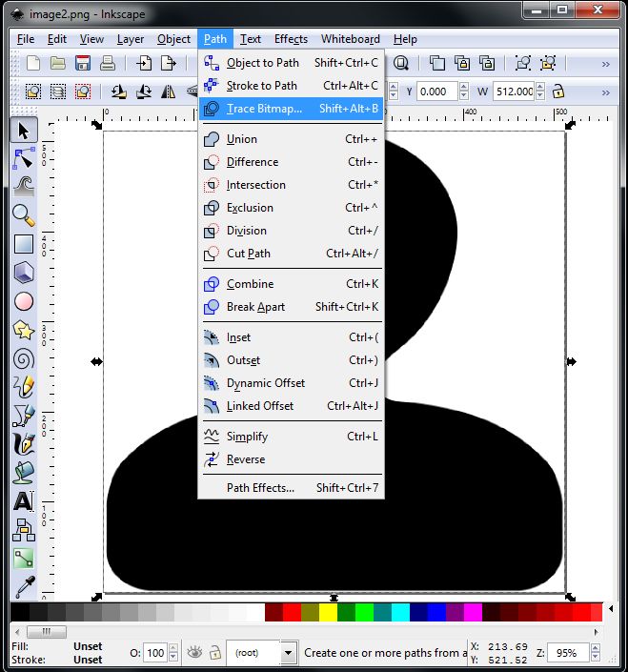This screenshot has height=672, width=628.
Task: Click the New document icon
Action: [x=33, y=64]
